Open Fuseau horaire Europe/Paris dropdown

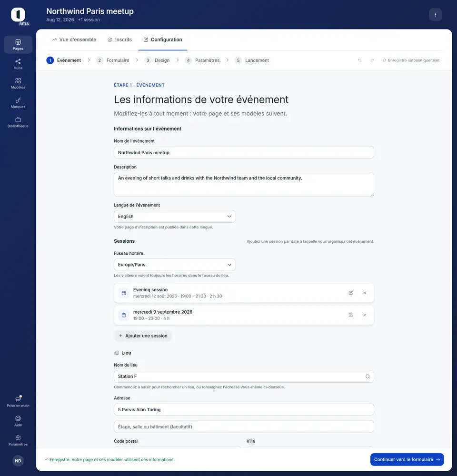[x=175, y=265]
